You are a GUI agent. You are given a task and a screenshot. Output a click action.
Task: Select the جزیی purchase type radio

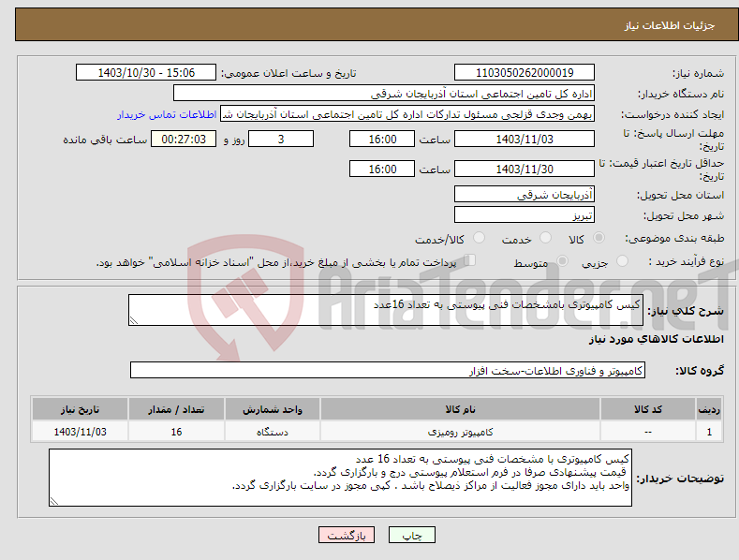622,261
